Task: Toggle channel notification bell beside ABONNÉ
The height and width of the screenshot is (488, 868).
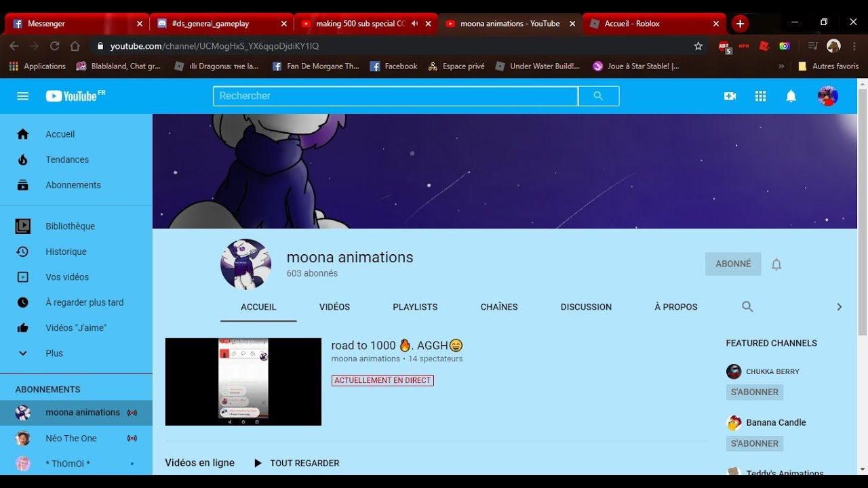Action: (776, 264)
